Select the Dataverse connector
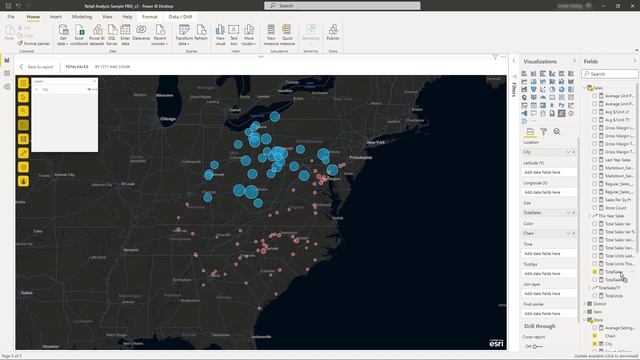 (141, 33)
